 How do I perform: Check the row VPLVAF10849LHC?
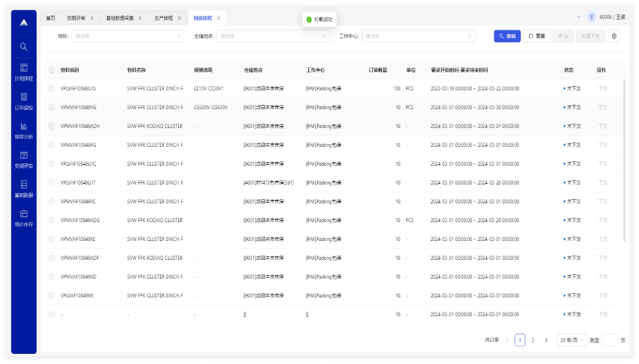click(x=51, y=164)
